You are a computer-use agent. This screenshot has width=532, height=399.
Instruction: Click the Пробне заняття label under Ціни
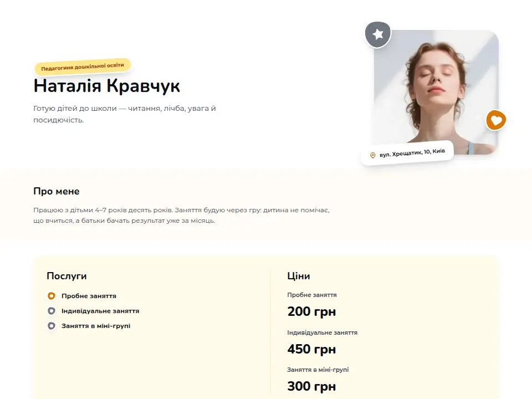click(x=312, y=295)
